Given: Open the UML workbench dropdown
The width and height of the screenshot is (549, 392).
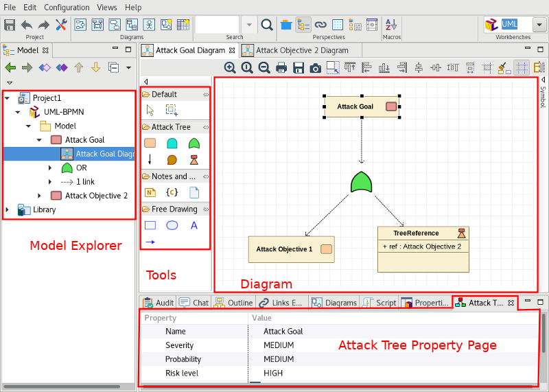Looking at the screenshot, I should 539,25.
